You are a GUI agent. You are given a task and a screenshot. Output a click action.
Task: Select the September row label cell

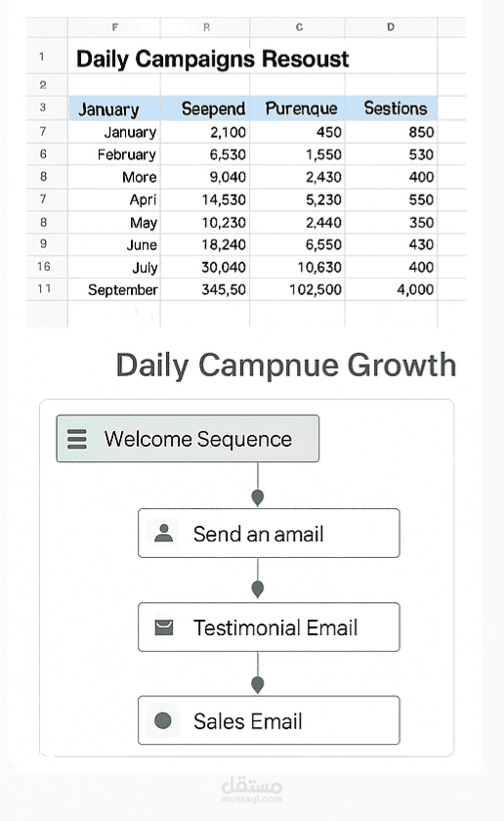114,289
